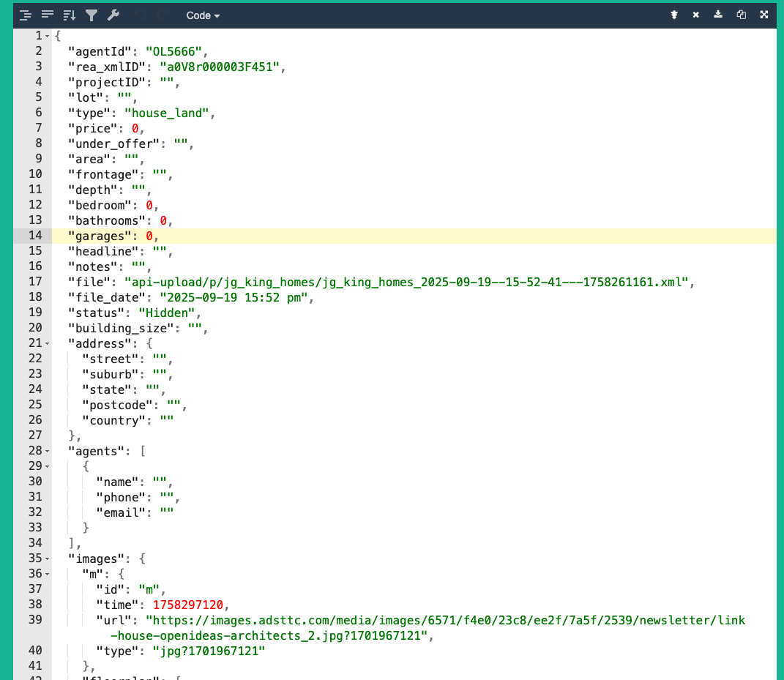This screenshot has height=680, width=784.
Task: Fold the "m" object at line 36
Action: click(x=48, y=575)
